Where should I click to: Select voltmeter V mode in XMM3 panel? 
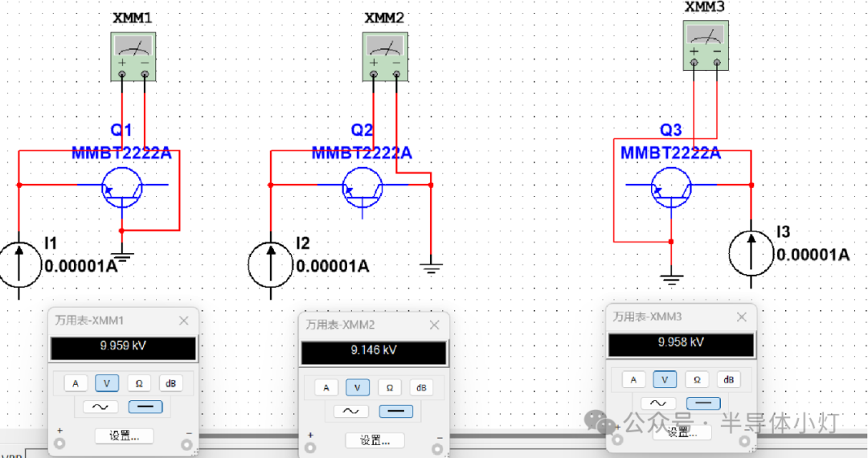[665, 379]
